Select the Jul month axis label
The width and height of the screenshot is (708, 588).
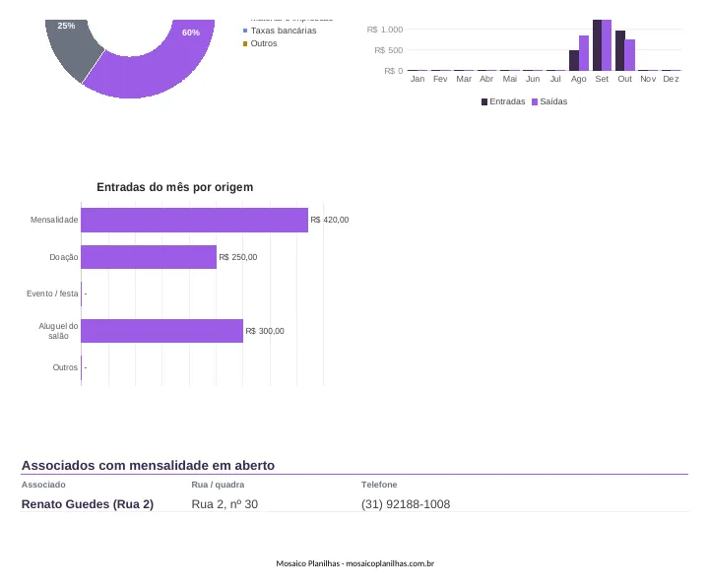[x=555, y=79]
